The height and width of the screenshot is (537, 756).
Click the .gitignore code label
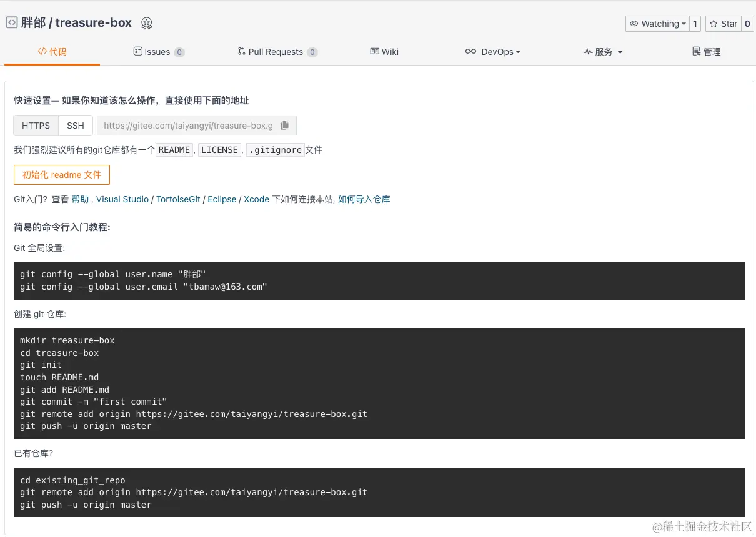pos(276,150)
